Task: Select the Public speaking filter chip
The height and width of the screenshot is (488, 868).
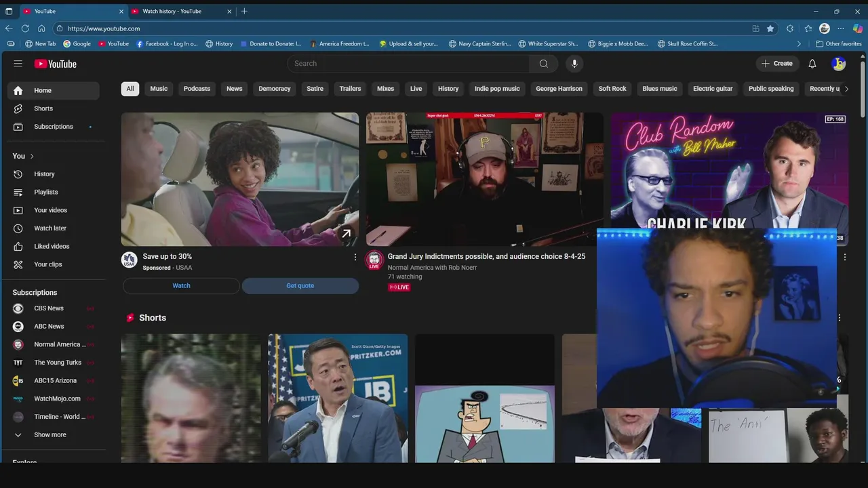Action: point(771,89)
